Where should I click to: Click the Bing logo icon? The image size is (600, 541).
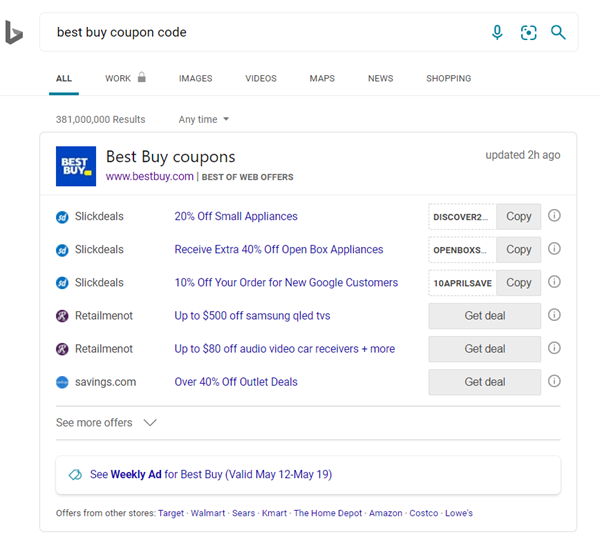[14, 33]
